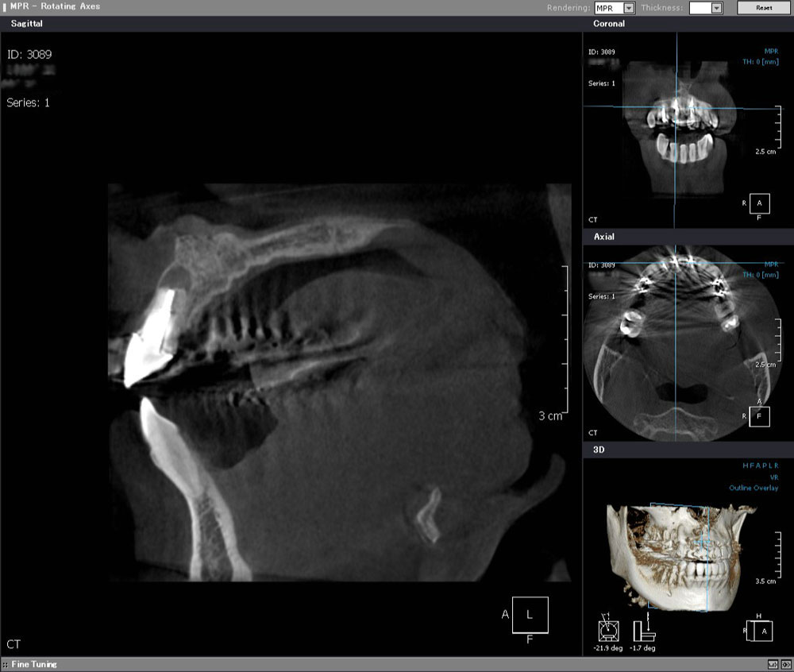Click the head rotation angle icon showing -21.9 deg

pyautogui.click(x=608, y=631)
